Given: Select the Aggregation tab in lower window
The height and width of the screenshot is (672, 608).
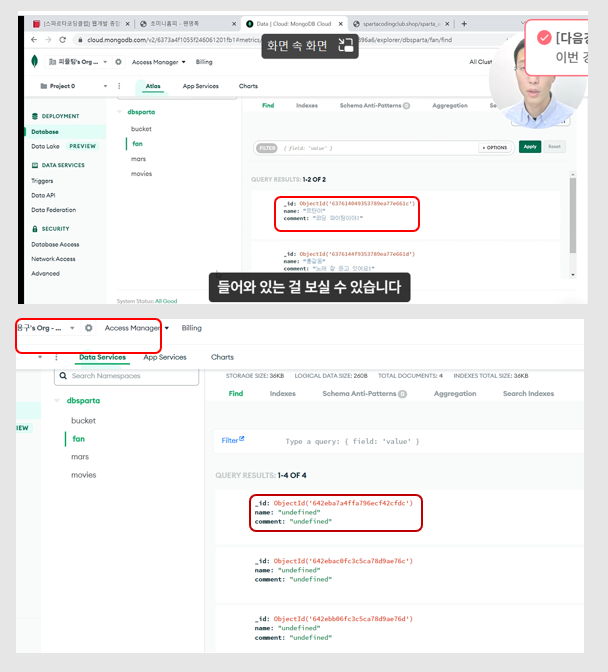Looking at the screenshot, I should pos(455,393).
